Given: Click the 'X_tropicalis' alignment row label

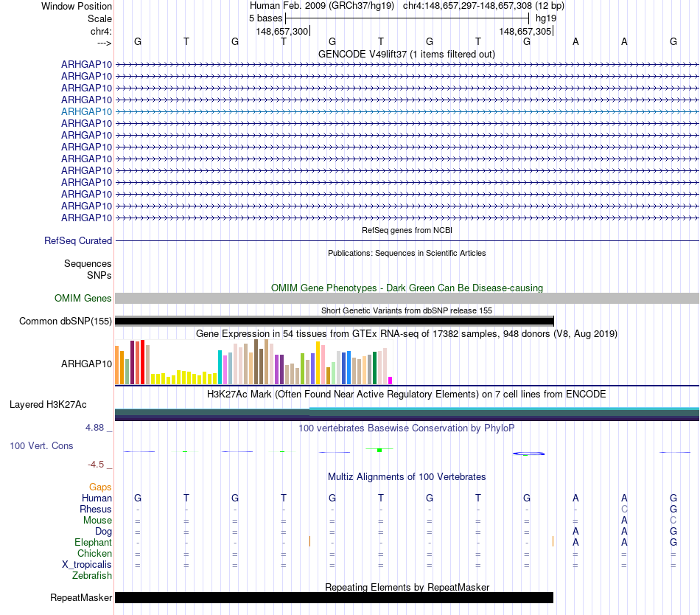Looking at the screenshot, I should tap(87, 565).
